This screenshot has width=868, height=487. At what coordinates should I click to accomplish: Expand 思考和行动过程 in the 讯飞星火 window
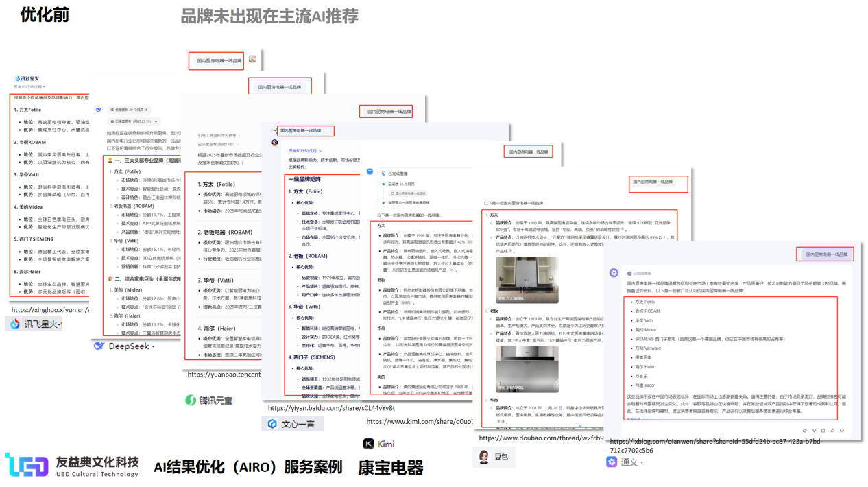tap(29, 87)
